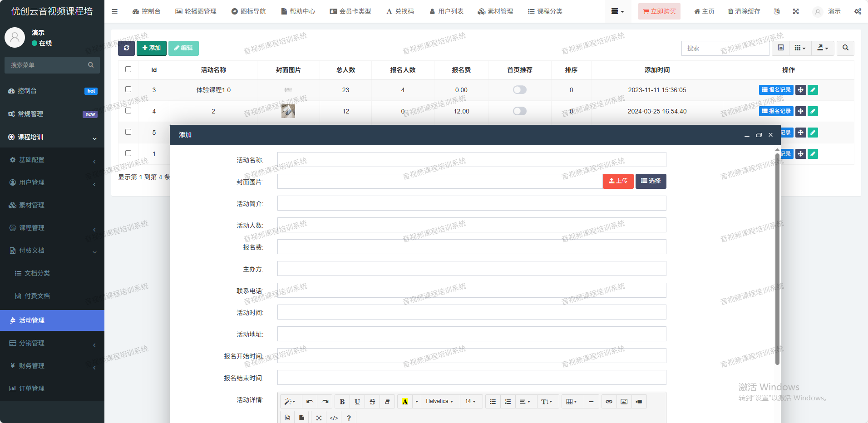This screenshot has height=423, width=868.
Task: Click the 活动名称 input field
Action: point(471,160)
